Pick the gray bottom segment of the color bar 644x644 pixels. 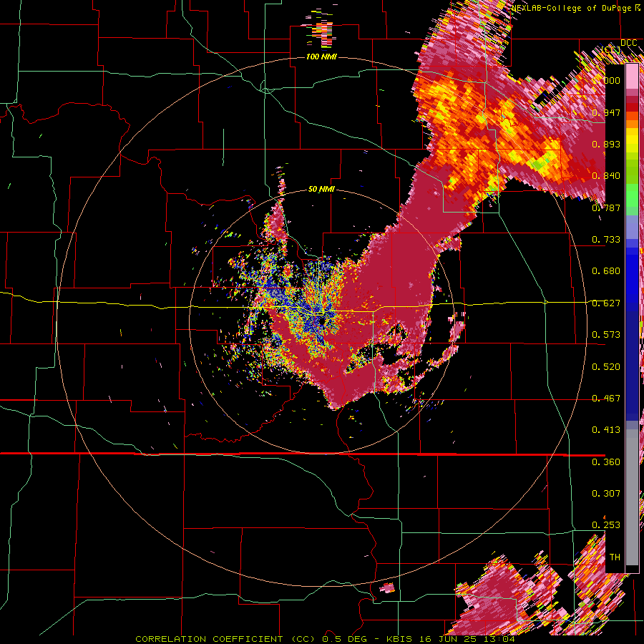(x=632, y=497)
